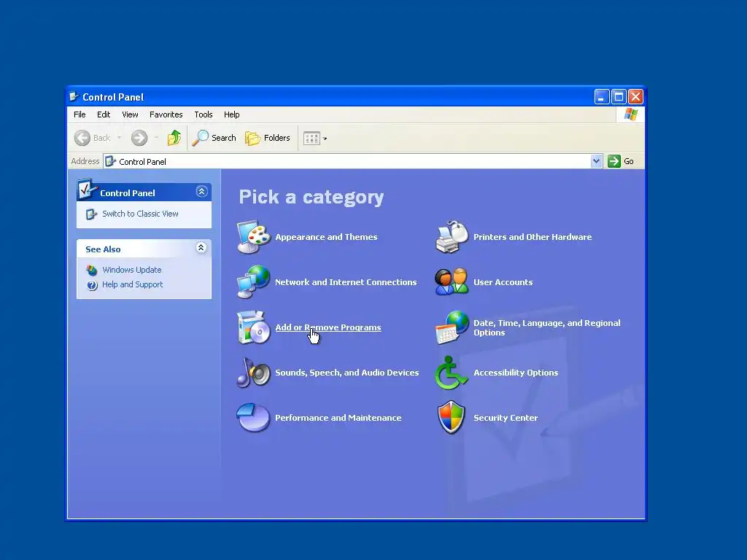Click the Help and Support link
The height and width of the screenshot is (560, 747).
133,284
